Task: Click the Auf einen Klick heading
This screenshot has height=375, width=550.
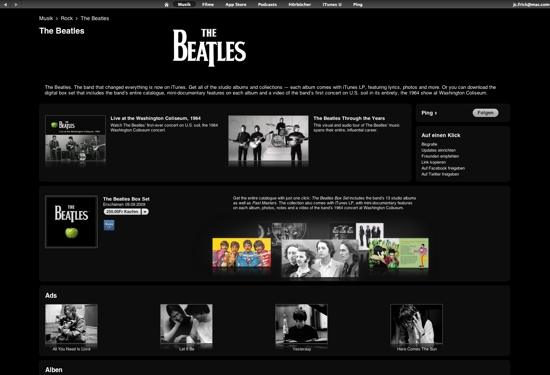Action: pos(441,135)
